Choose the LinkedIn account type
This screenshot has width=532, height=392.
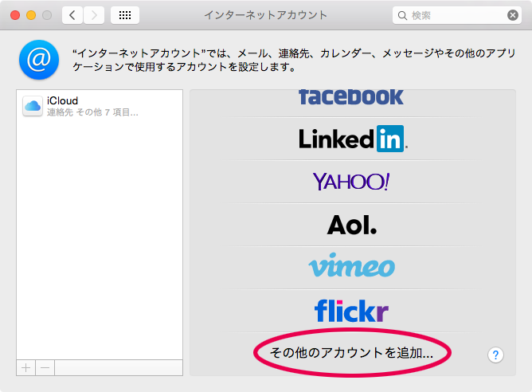351,139
